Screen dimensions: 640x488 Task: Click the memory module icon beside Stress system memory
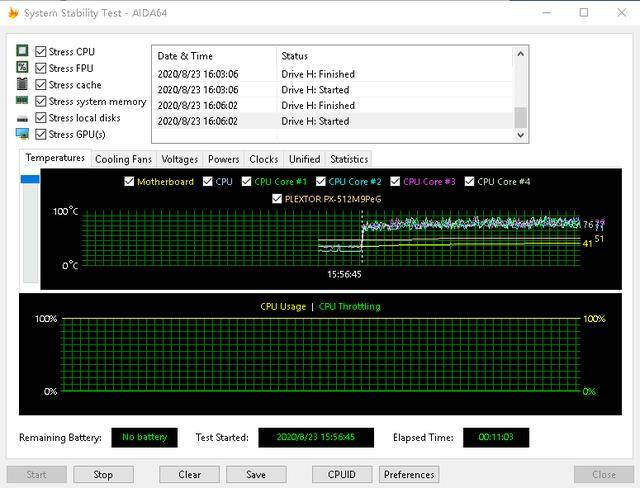click(22, 101)
